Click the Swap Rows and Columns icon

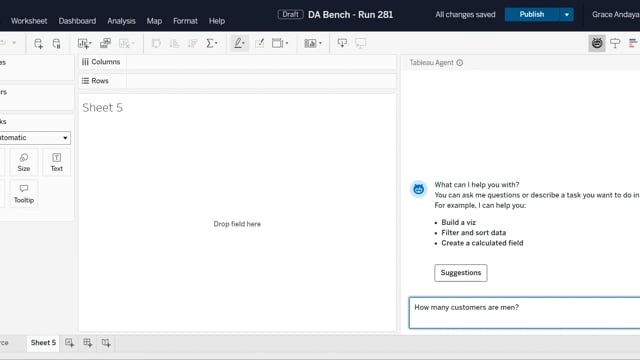point(156,43)
